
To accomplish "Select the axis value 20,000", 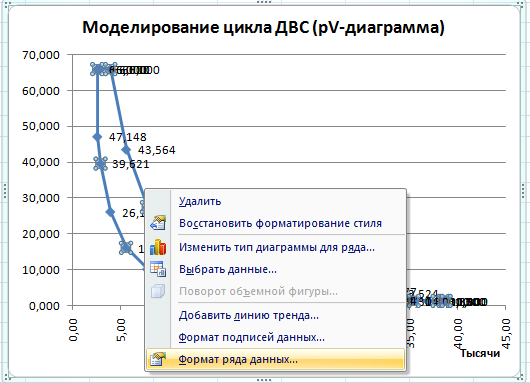I will coord(41,234).
